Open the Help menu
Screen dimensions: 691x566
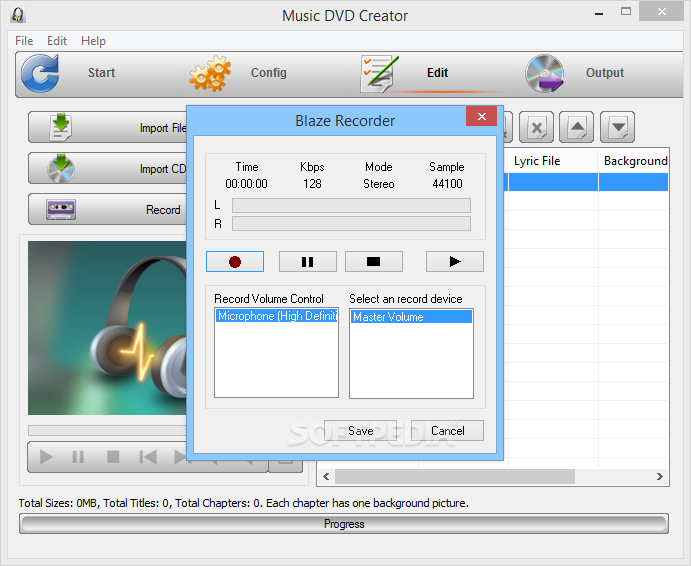click(x=93, y=41)
